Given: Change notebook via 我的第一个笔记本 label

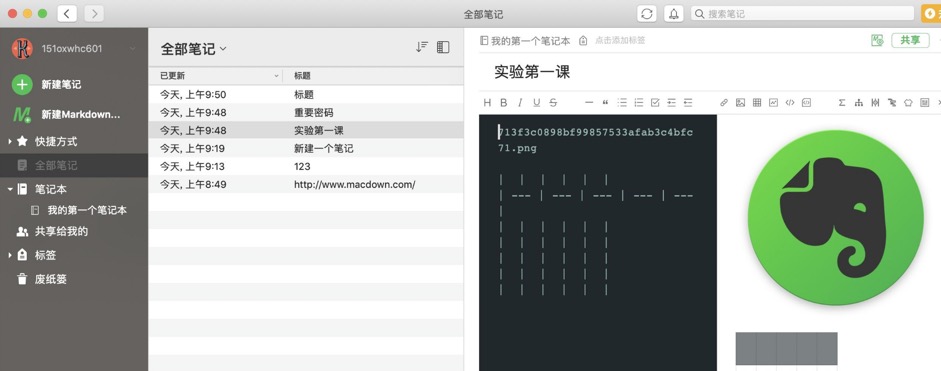Looking at the screenshot, I should click(x=531, y=40).
